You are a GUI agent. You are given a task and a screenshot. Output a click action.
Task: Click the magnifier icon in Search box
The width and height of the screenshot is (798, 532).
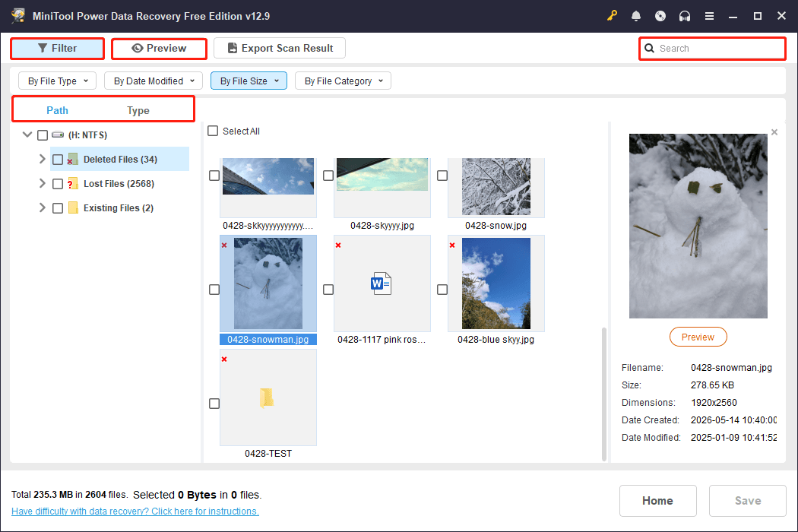click(649, 49)
